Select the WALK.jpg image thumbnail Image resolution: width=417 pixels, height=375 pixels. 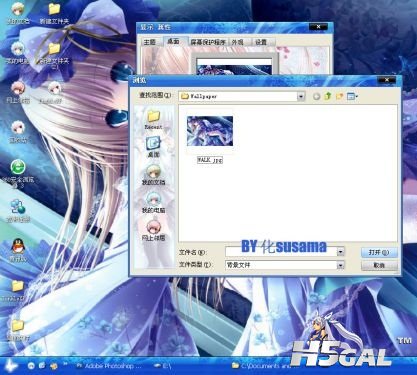click(x=210, y=131)
